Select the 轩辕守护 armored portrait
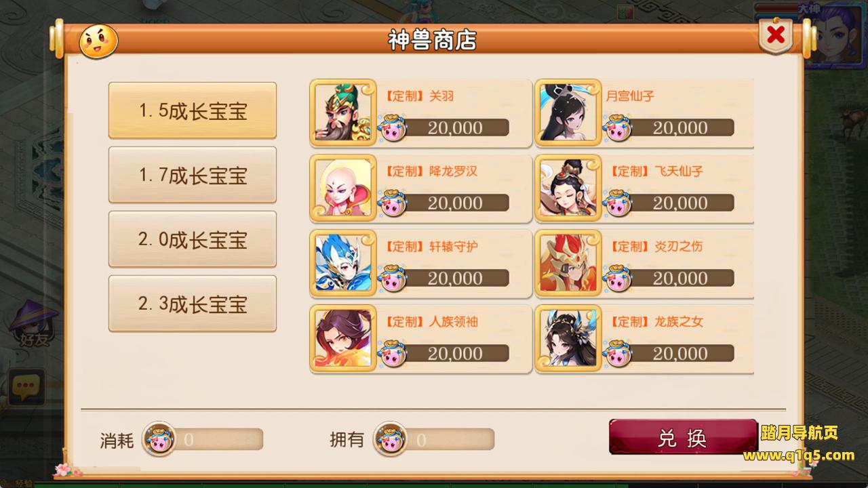This screenshot has width=868, height=488. (x=343, y=264)
